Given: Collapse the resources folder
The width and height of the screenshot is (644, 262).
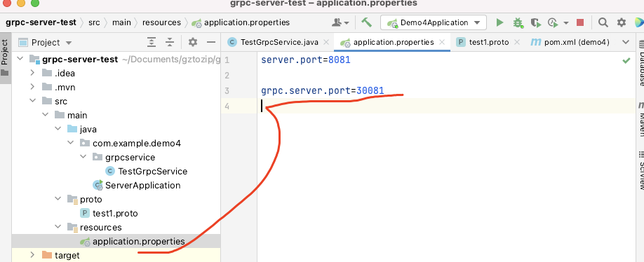Looking at the screenshot, I should click(x=58, y=227).
